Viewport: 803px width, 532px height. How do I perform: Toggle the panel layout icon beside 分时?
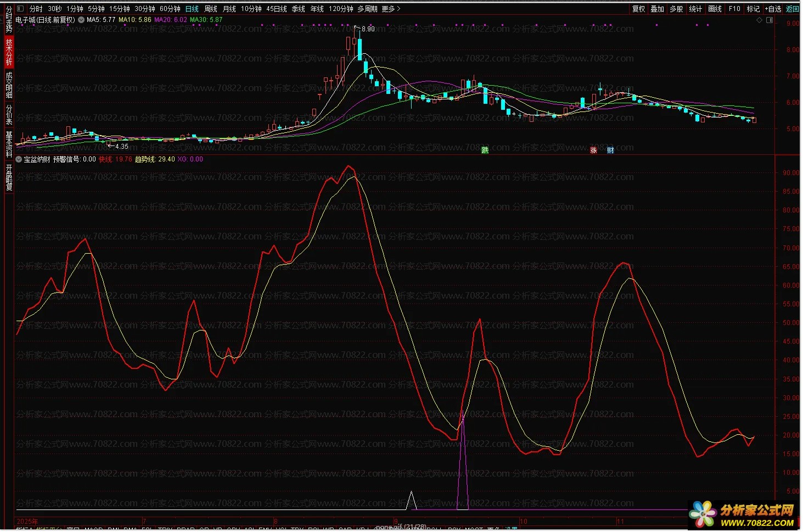20,9
